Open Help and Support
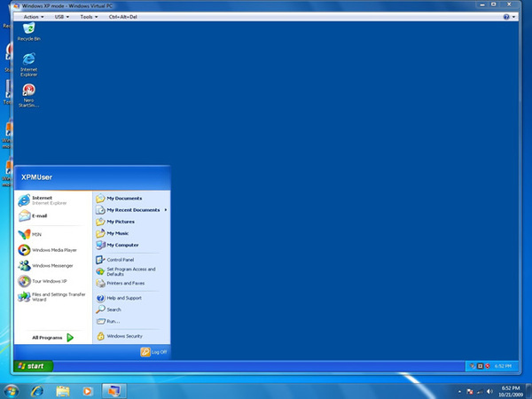The height and width of the screenshot is (399, 532). [119, 298]
